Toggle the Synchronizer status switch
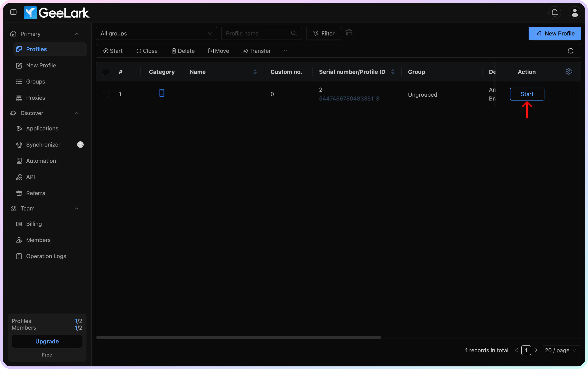The width and height of the screenshot is (588, 369). (x=80, y=145)
